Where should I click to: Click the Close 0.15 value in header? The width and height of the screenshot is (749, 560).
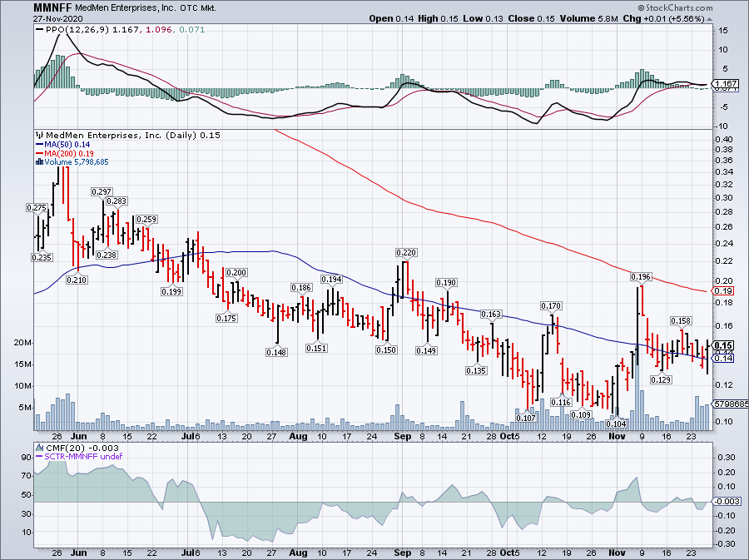(x=531, y=18)
